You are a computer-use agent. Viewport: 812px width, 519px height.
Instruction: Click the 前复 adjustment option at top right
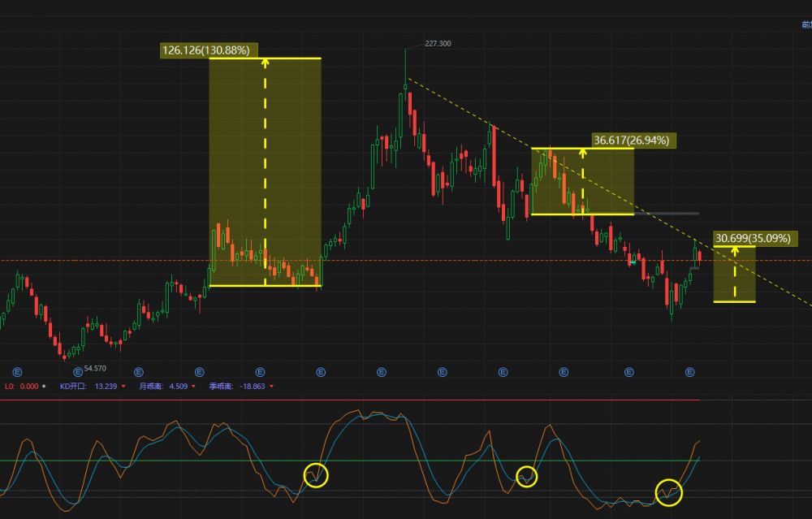805,25
